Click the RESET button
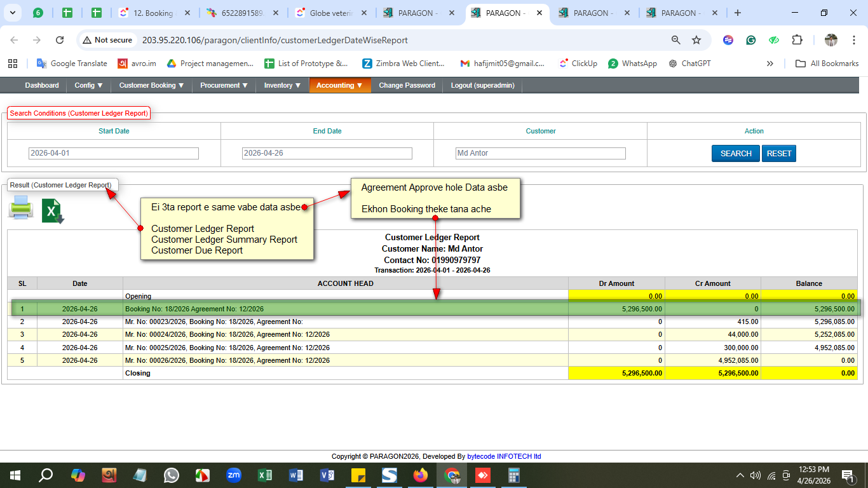 (778, 153)
